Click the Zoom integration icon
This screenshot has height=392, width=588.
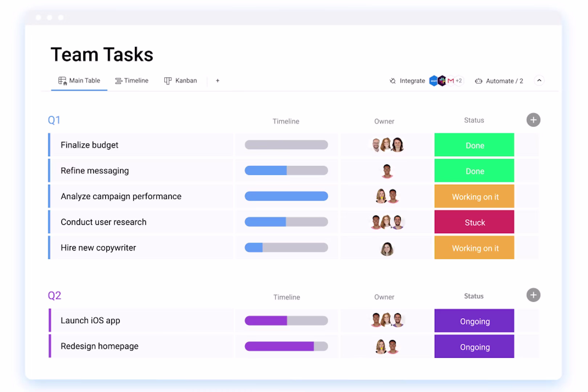point(434,81)
